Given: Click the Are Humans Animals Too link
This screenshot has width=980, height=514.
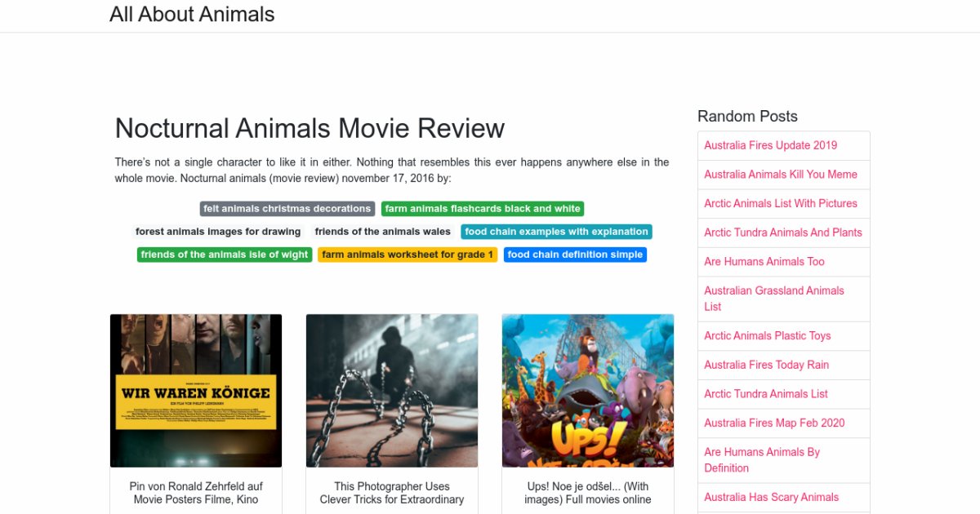Looking at the screenshot, I should click(x=764, y=262).
